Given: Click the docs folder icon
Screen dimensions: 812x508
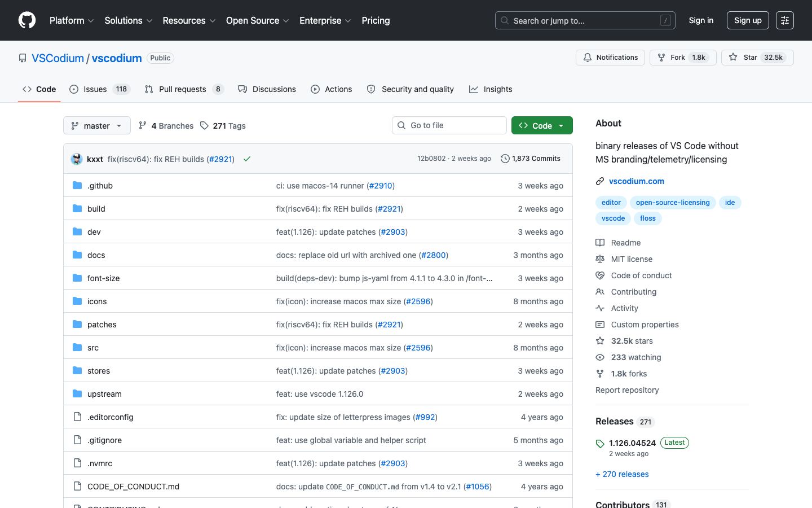Looking at the screenshot, I should click(x=77, y=255).
